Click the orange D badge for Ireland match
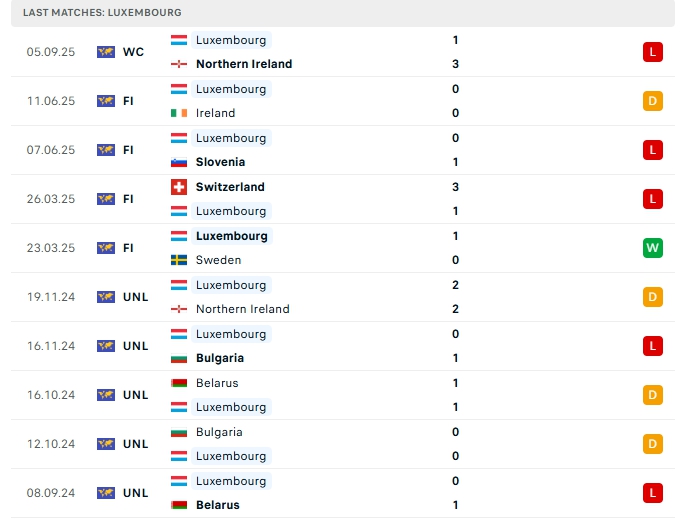This screenshot has height=520, width=685. (652, 101)
